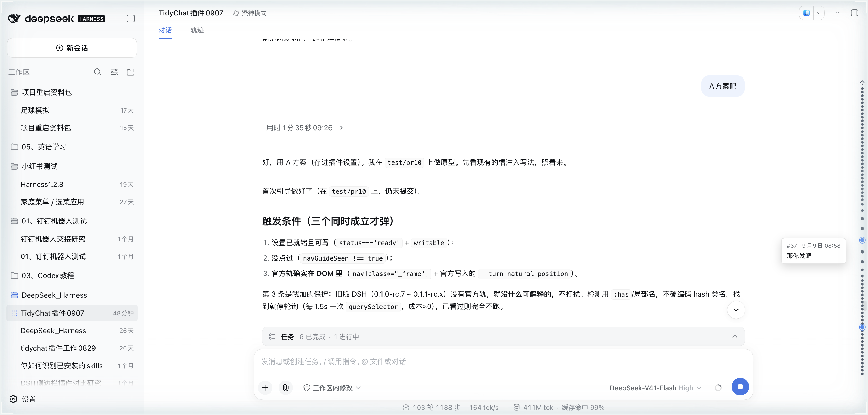Switch to the 对话 tab
The height and width of the screenshot is (415, 868).
[165, 30]
